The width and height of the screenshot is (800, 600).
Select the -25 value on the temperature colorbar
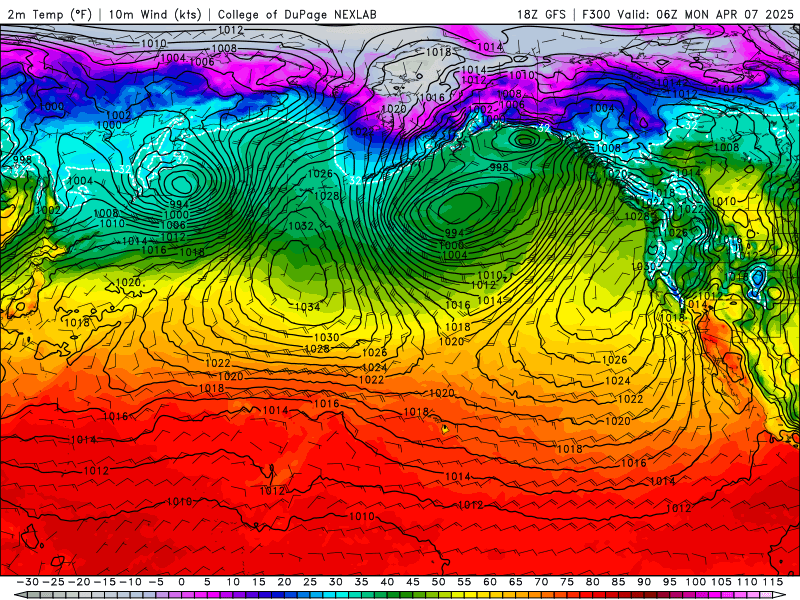(54, 582)
